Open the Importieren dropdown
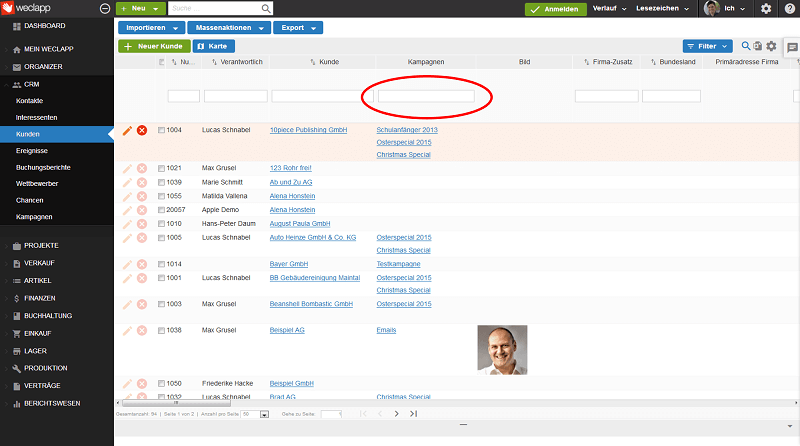This screenshot has width=800, height=446. 151,28
